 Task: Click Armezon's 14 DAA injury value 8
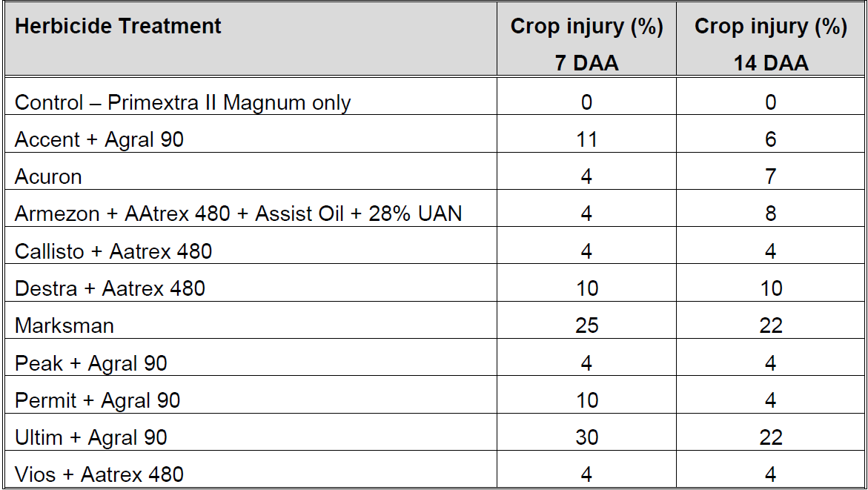tap(771, 214)
